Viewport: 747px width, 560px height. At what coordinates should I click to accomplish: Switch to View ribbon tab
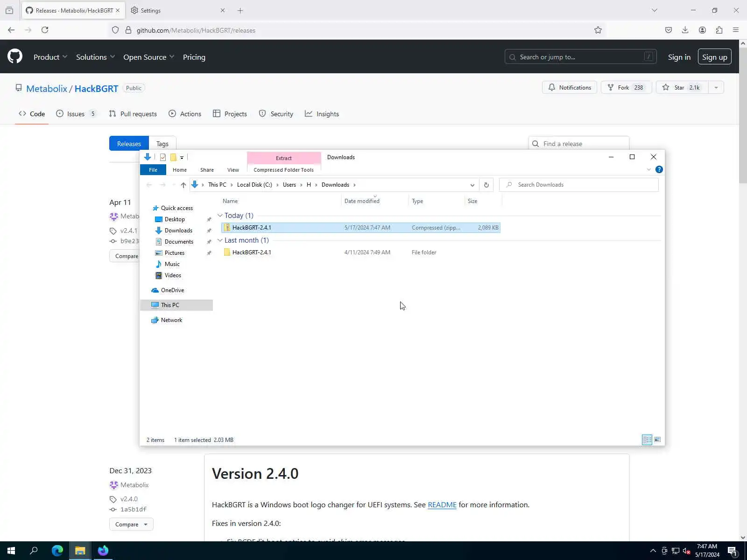233,170
